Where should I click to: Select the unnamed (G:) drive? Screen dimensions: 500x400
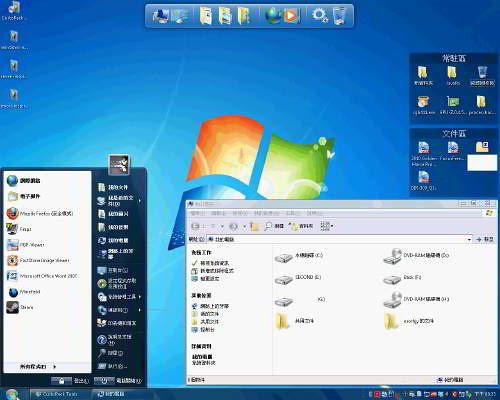click(x=299, y=301)
